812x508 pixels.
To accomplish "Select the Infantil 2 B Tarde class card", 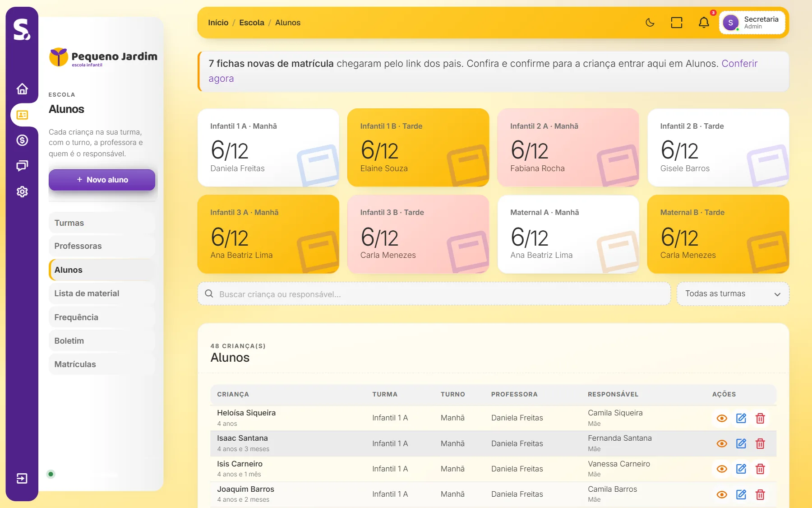I will 718,148.
